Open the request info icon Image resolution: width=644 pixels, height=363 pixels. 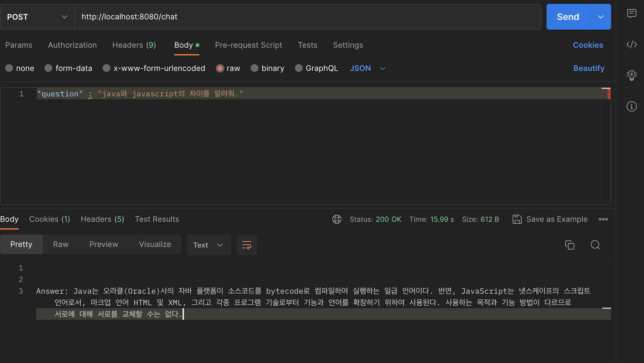point(631,106)
